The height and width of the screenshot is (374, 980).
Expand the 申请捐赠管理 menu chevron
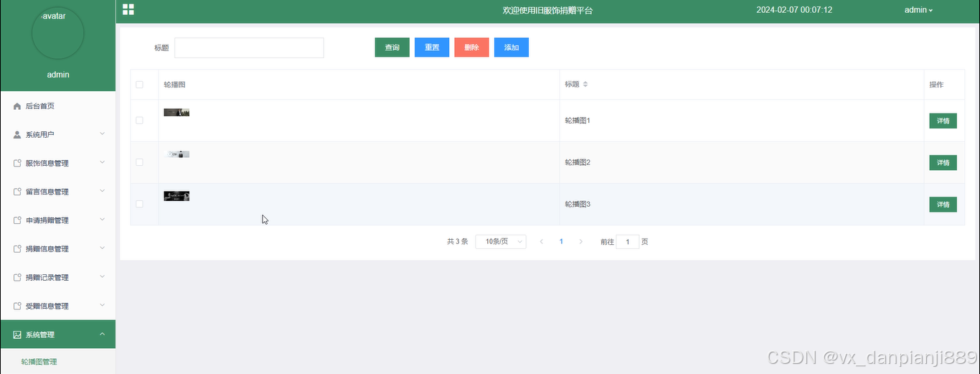click(103, 220)
